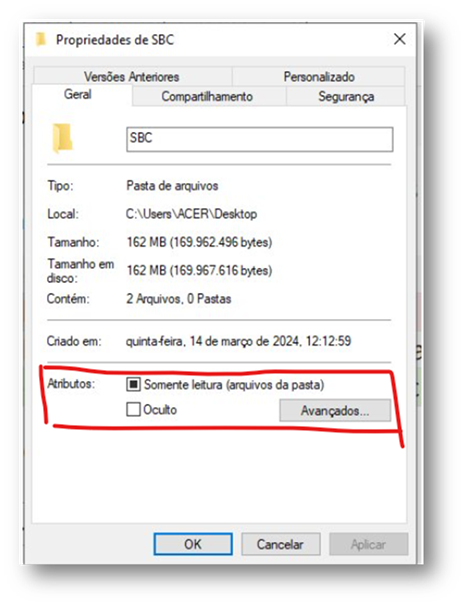Open the Avançados attributes dialog
The height and width of the screenshot is (606, 465).
pyautogui.click(x=335, y=410)
